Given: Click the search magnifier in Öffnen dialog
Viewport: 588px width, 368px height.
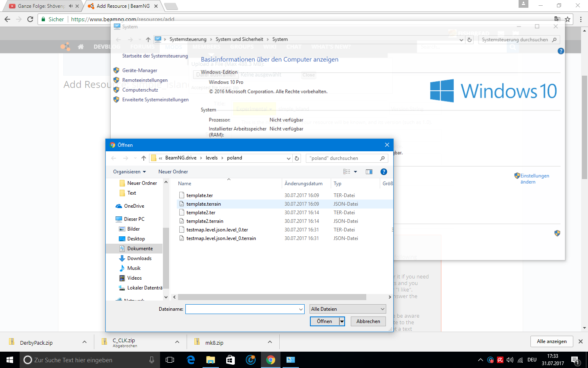Looking at the screenshot, I should [382, 158].
